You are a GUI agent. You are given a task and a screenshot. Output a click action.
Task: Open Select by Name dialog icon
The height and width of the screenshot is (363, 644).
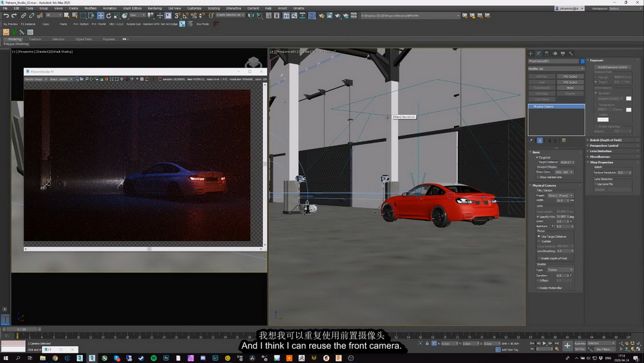tap(75, 15)
